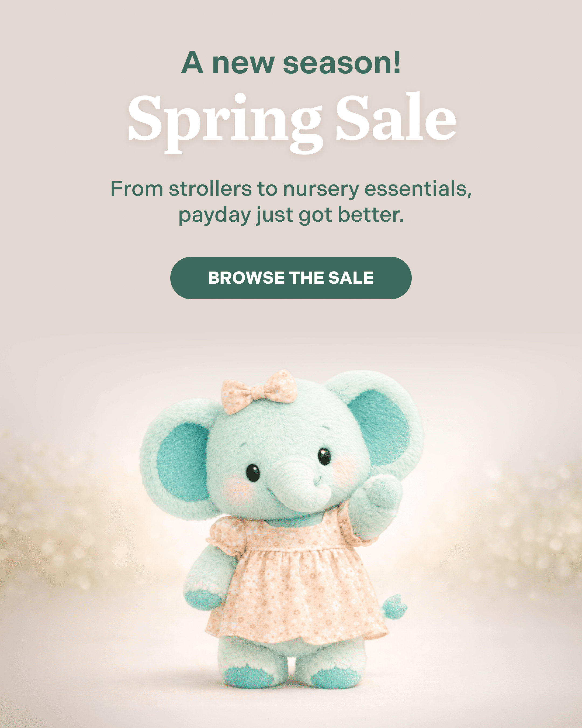Viewport: 582px width, 728px height.
Task: Click the elephant's small teal tail tuft
Action: [394, 607]
